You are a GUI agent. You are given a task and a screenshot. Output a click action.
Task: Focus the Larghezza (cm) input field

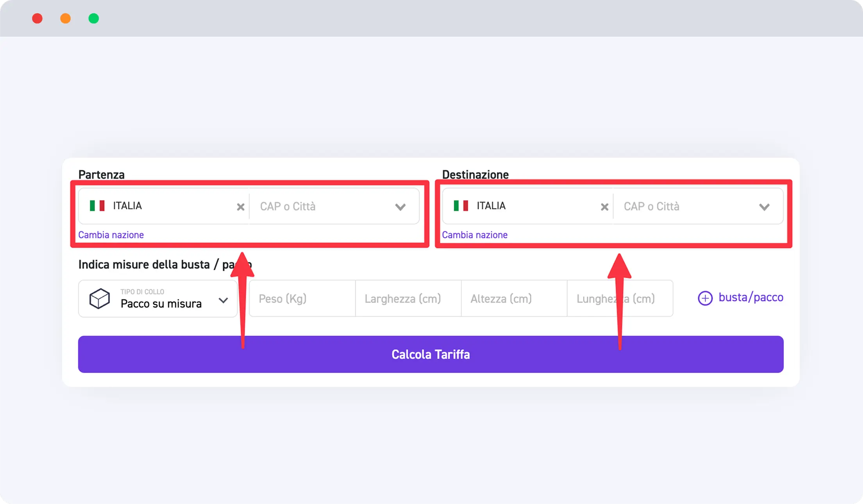point(408,299)
